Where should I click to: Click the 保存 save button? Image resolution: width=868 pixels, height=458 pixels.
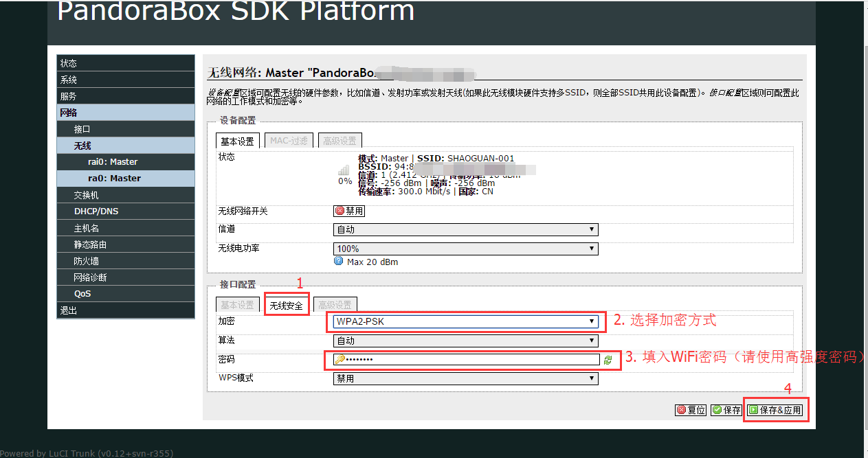pos(726,410)
